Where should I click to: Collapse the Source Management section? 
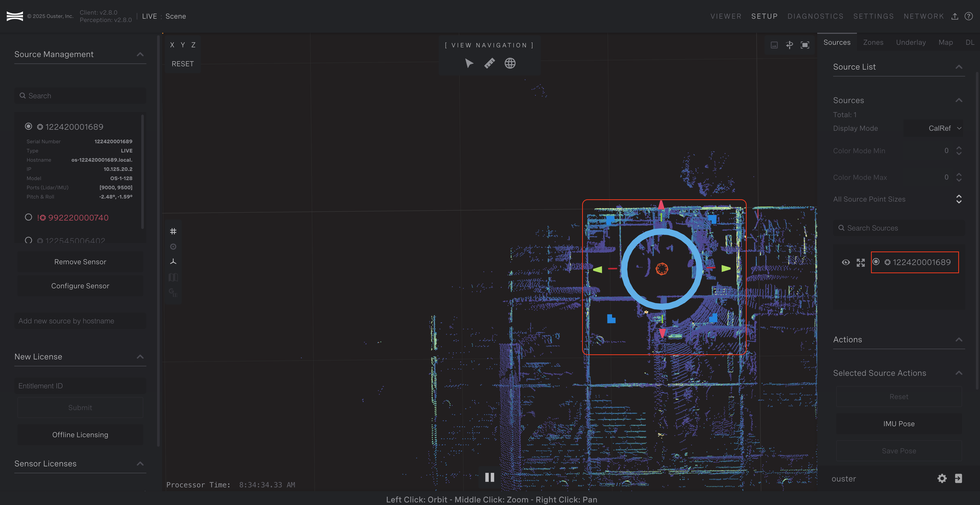pos(140,54)
